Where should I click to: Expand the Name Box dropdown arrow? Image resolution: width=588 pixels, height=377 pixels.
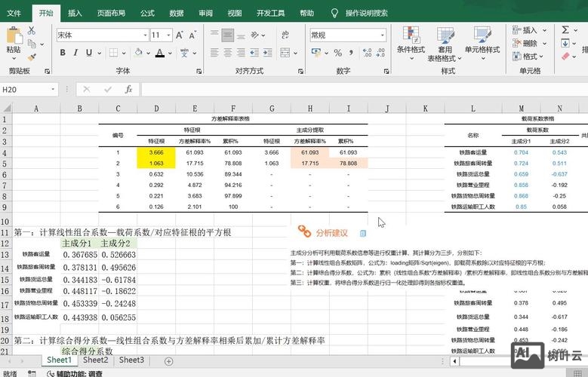53,90
